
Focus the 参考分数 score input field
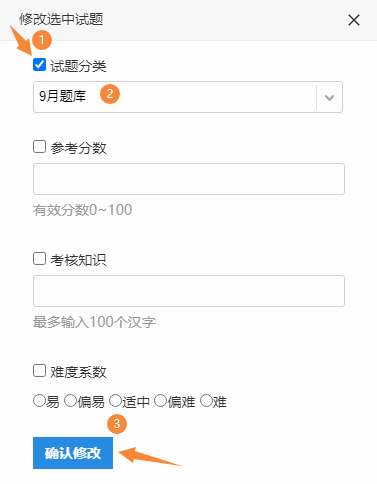pos(189,179)
